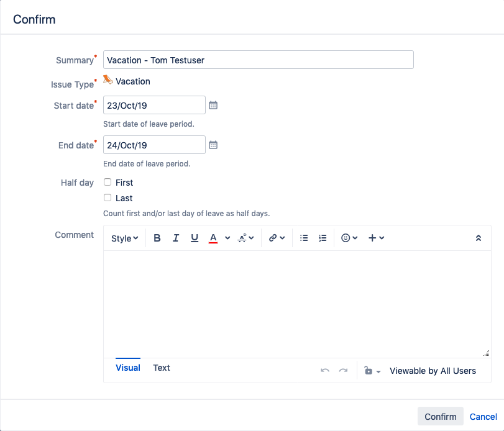Open Start date calendar picker
The image size is (504, 431).
point(213,105)
